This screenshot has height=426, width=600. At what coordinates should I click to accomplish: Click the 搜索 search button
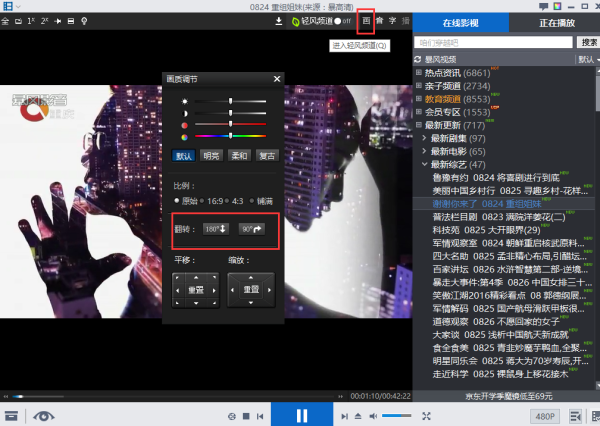[589, 42]
